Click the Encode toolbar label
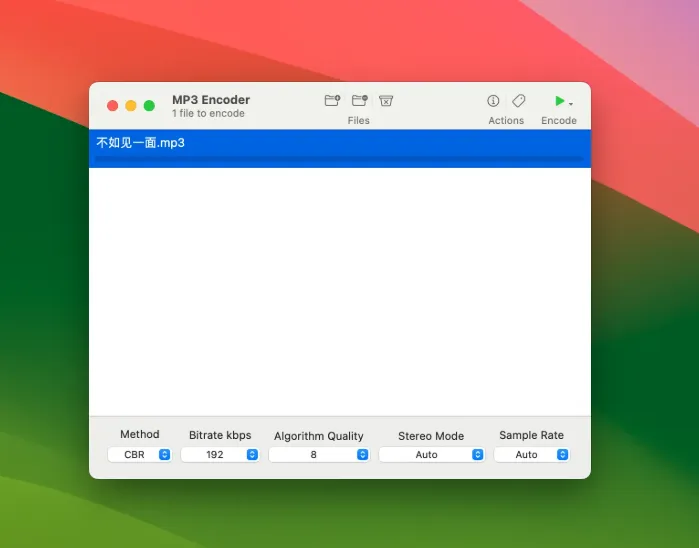Image resolution: width=699 pixels, height=548 pixels. tap(559, 120)
